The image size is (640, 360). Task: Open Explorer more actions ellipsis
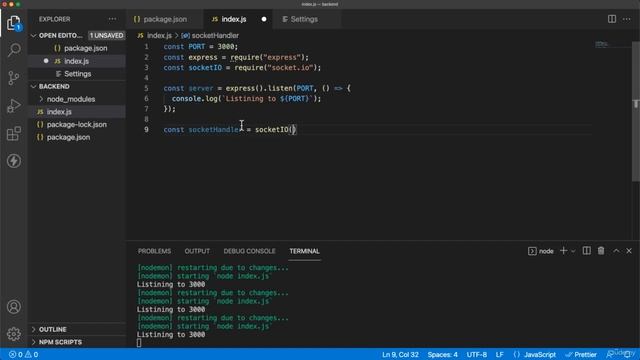[x=112, y=19]
